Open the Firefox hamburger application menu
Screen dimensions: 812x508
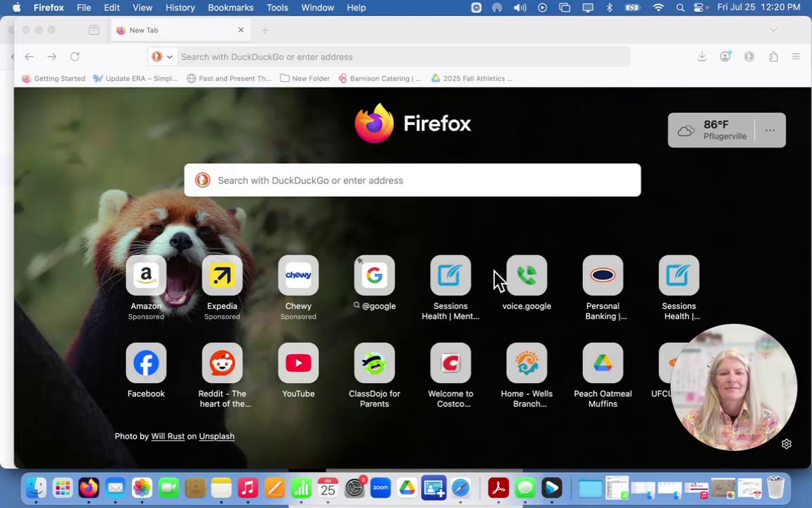click(796, 56)
